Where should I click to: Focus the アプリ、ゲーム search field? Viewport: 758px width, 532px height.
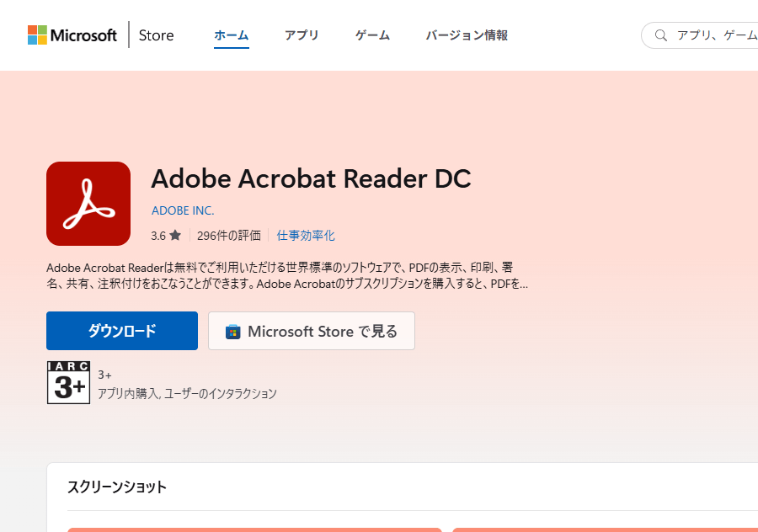[x=716, y=35]
